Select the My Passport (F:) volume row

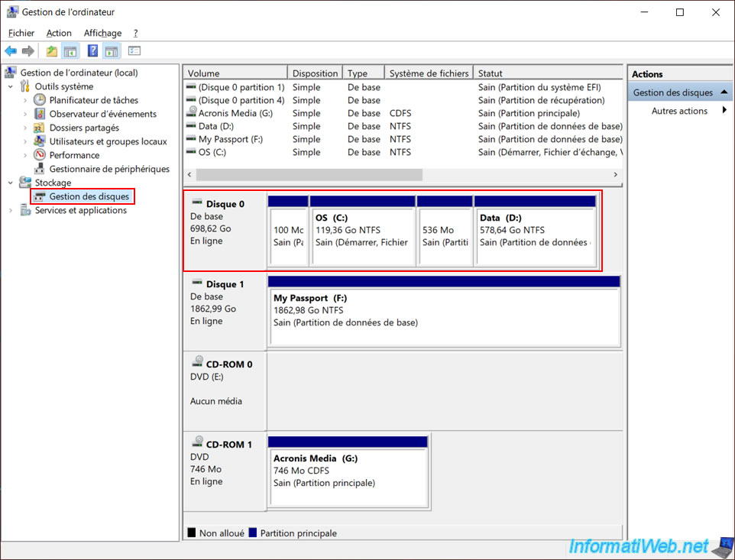(403, 139)
